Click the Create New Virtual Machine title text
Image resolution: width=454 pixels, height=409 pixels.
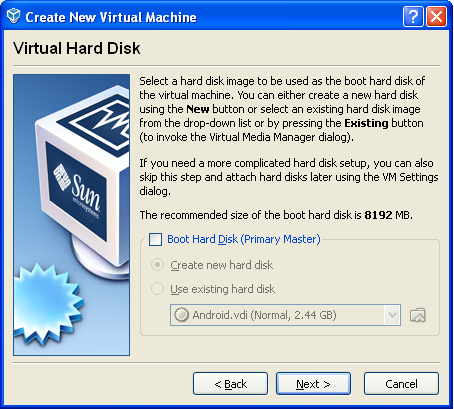click(x=111, y=17)
